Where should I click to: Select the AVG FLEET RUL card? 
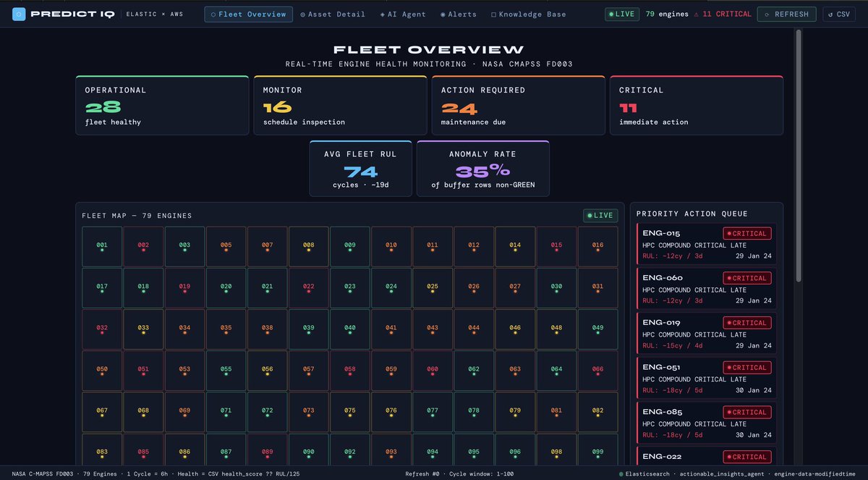pos(361,169)
